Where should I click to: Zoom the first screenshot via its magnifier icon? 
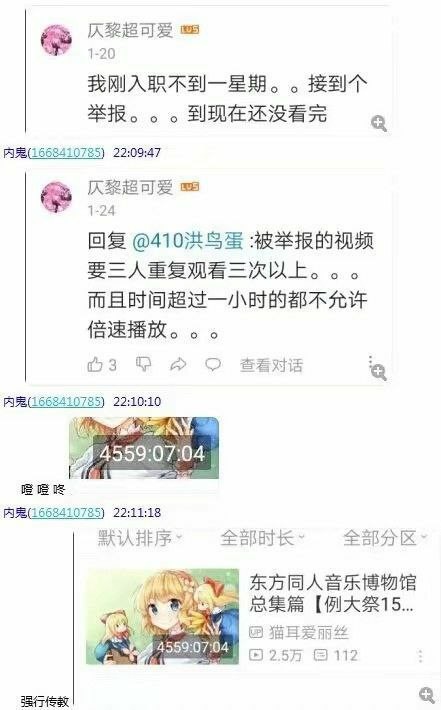(x=379, y=123)
